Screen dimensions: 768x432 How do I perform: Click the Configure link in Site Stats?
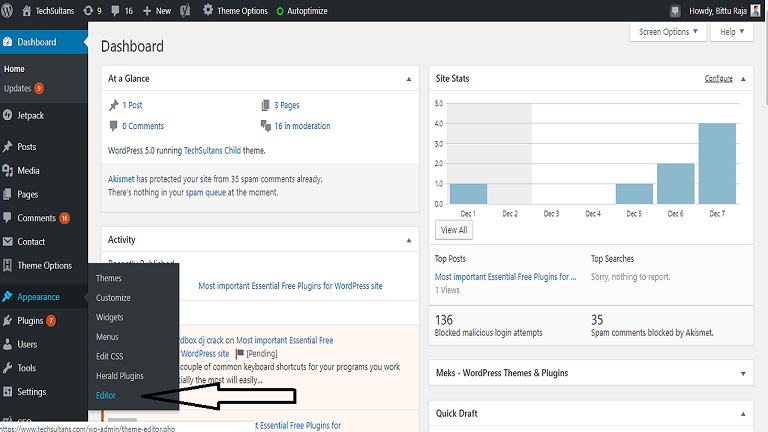pos(719,78)
